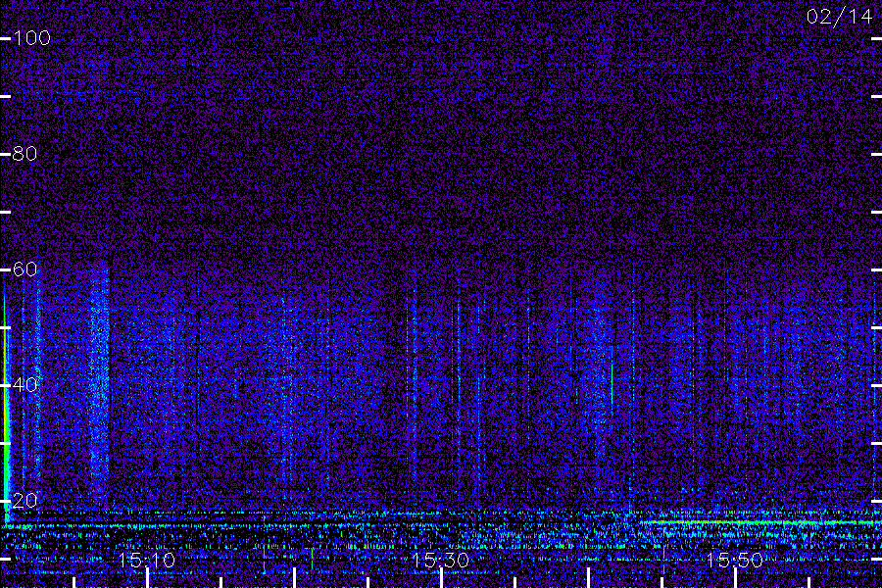Click the 80 frequency axis label
Viewport: 882px width, 588px height.
[24, 154]
